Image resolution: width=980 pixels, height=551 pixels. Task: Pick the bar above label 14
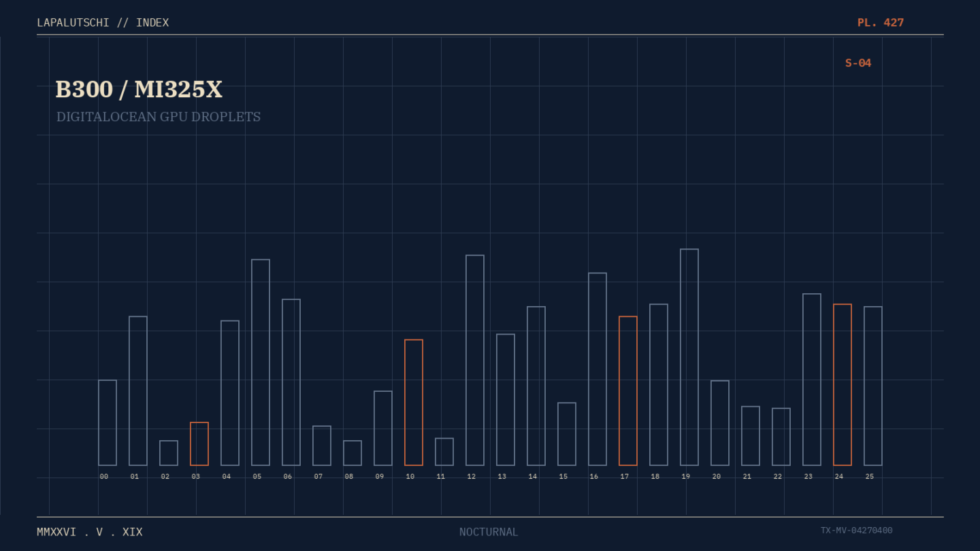(536, 386)
